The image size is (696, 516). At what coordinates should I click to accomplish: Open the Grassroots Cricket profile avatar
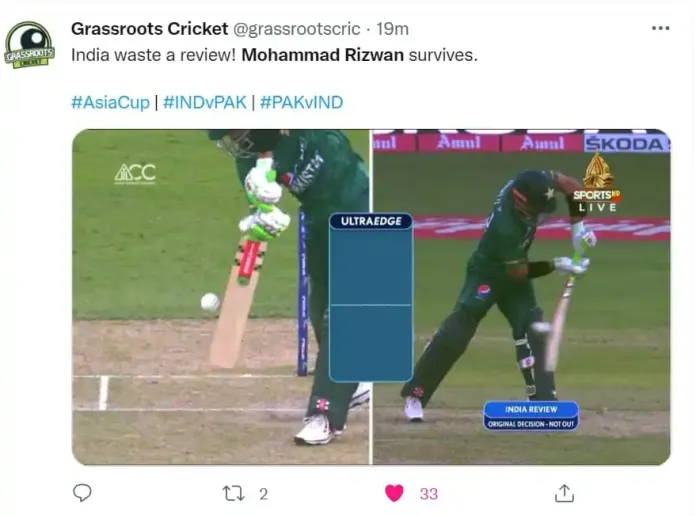click(29, 44)
